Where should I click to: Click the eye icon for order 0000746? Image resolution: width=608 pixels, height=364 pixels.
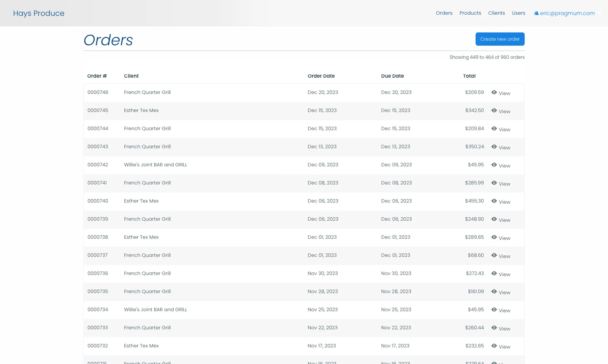(494, 92)
